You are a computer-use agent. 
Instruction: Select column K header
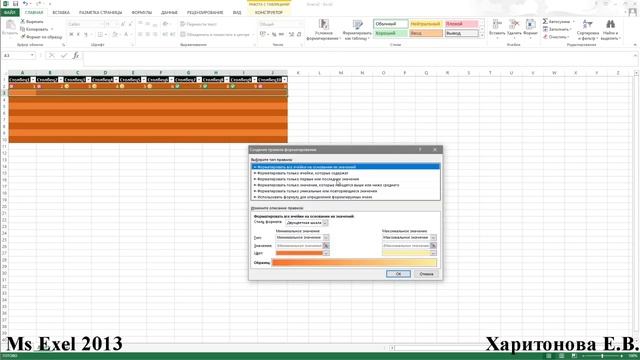[298, 73]
